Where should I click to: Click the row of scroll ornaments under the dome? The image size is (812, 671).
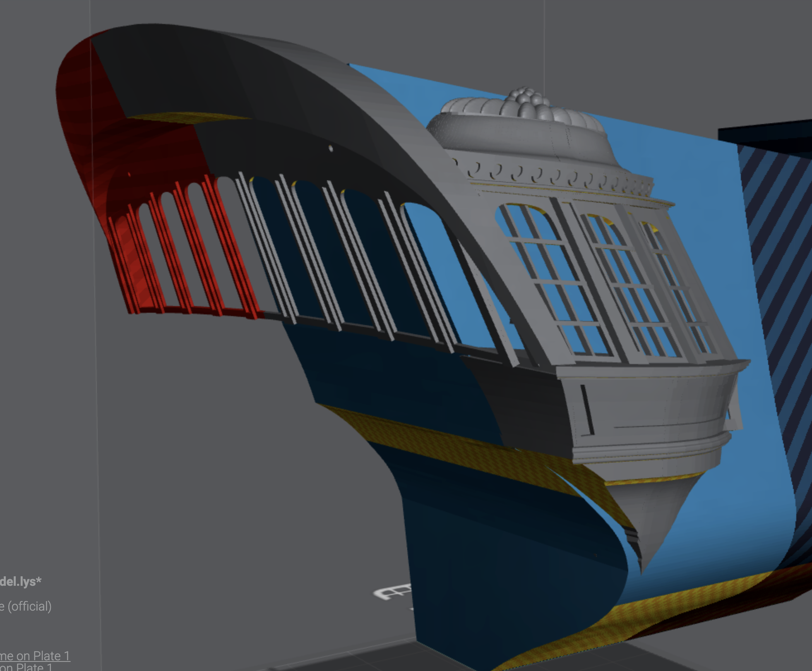pos(555,175)
